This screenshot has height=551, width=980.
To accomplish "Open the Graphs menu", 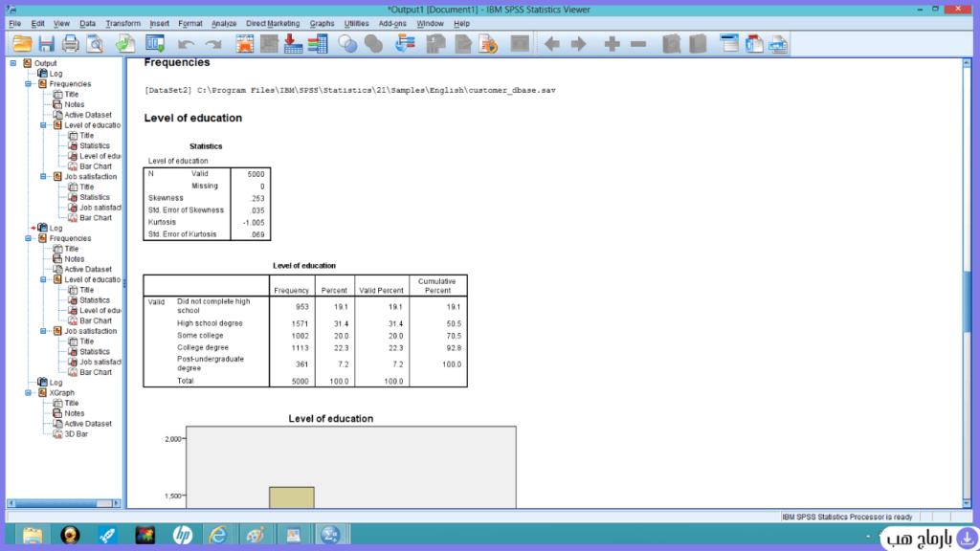I will (x=322, y=24).
